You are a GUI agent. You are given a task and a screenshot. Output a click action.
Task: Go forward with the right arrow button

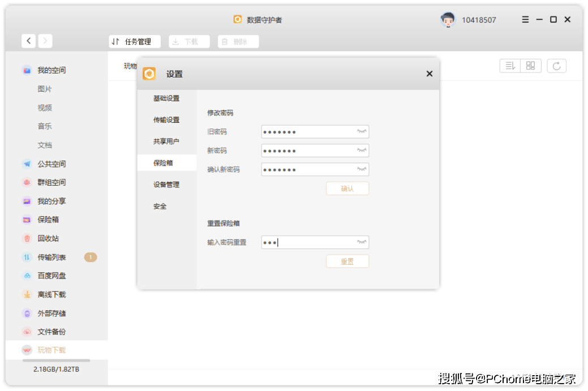pos(45,41)
